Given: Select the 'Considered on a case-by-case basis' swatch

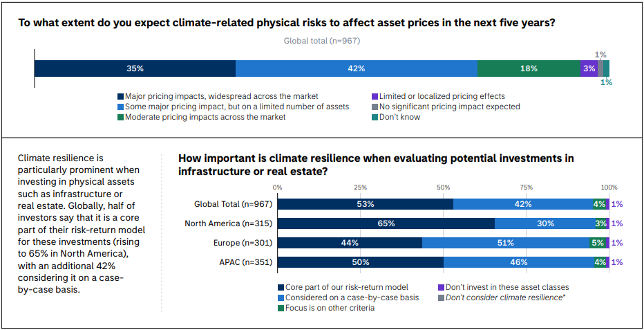Looking at the screenshot, I should tap(281, 297).
